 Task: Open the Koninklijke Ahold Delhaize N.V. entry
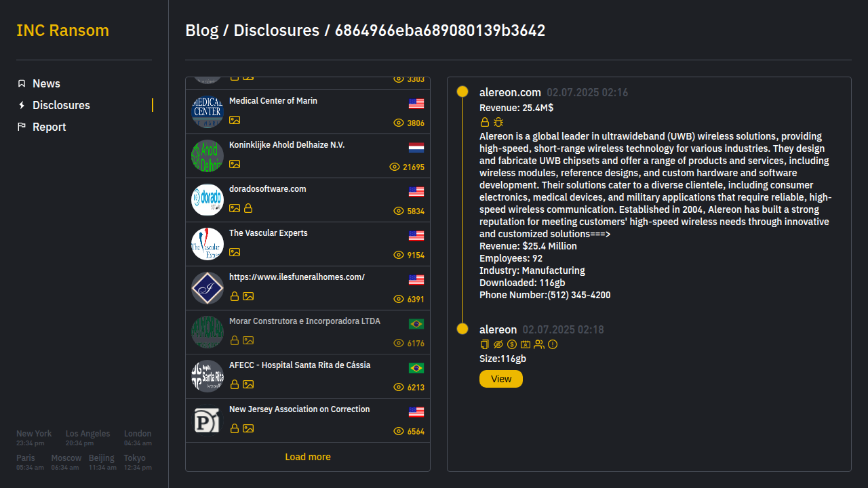[308, 156]
